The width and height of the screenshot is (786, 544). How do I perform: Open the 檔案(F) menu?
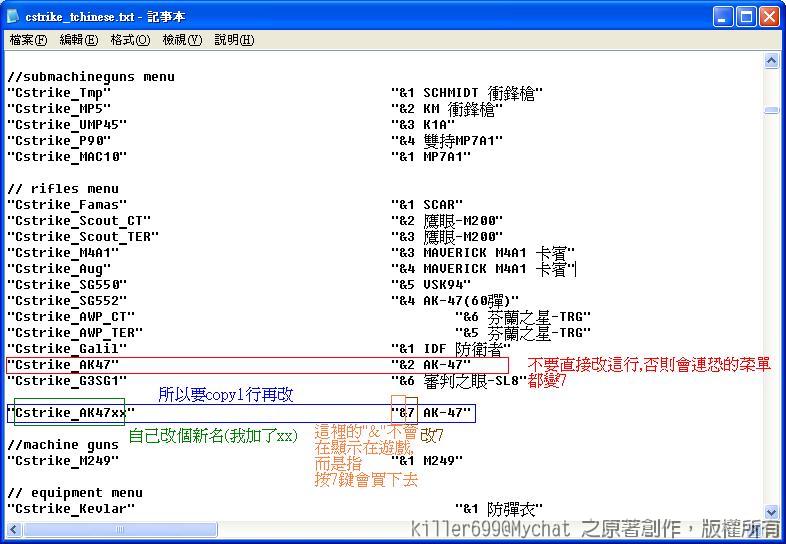click(28, 40)
